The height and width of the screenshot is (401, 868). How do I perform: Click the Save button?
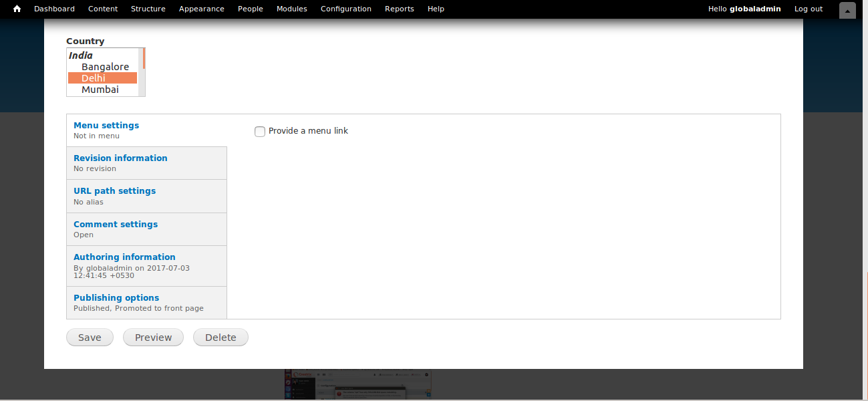90,337
